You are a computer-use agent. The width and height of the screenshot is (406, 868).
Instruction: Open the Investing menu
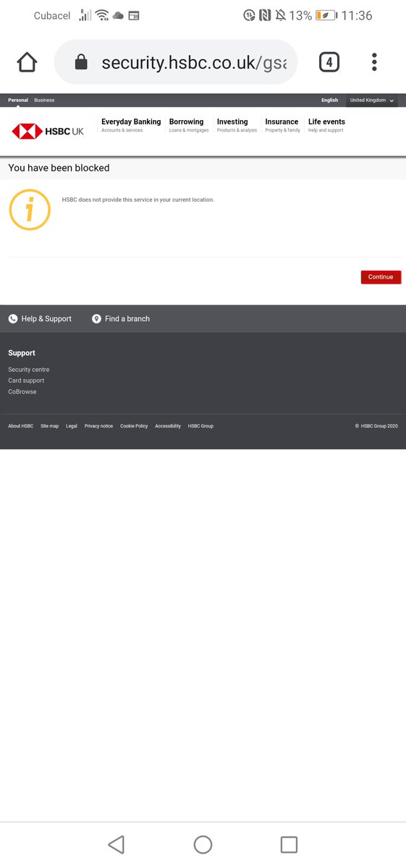pos(237,125)
